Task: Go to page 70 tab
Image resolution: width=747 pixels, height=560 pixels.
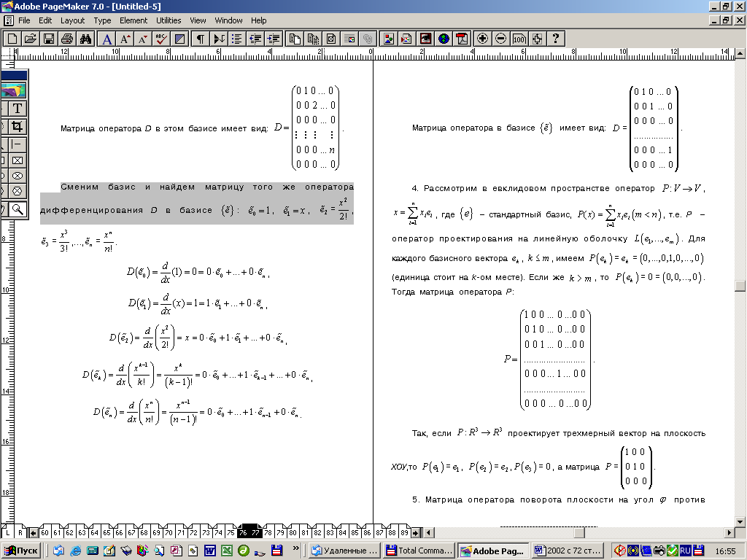Action: click(169, 532)
